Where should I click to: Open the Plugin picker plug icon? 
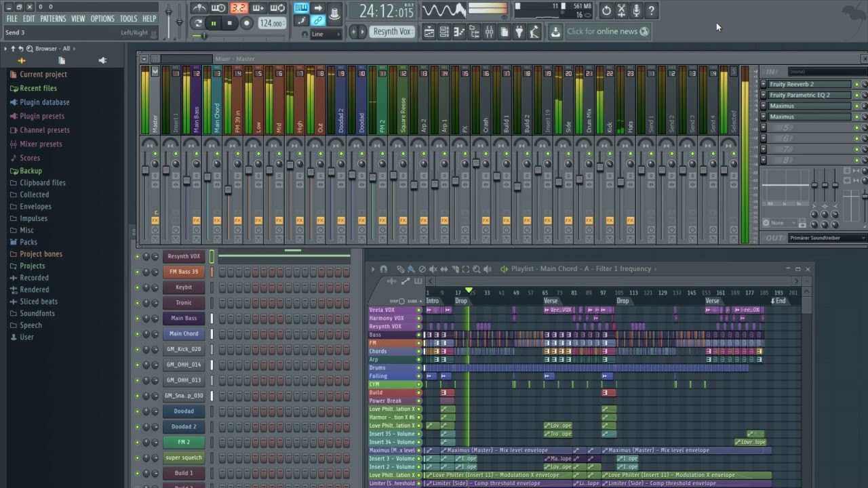click(x=519, y=30)
